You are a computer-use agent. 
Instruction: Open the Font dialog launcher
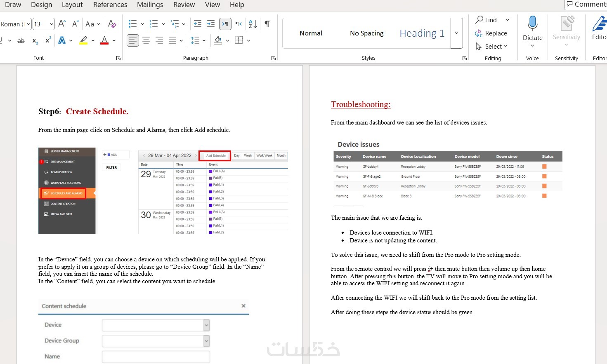tap(118, 58)
